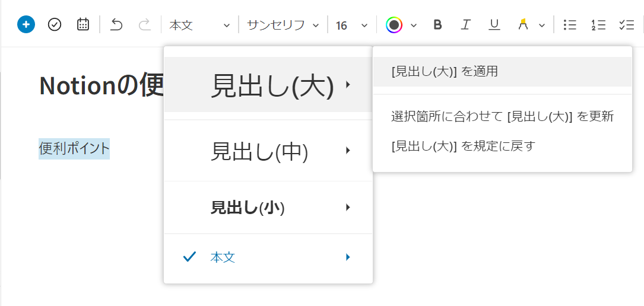
Task: Undo the last action
Action: [117, 25]
